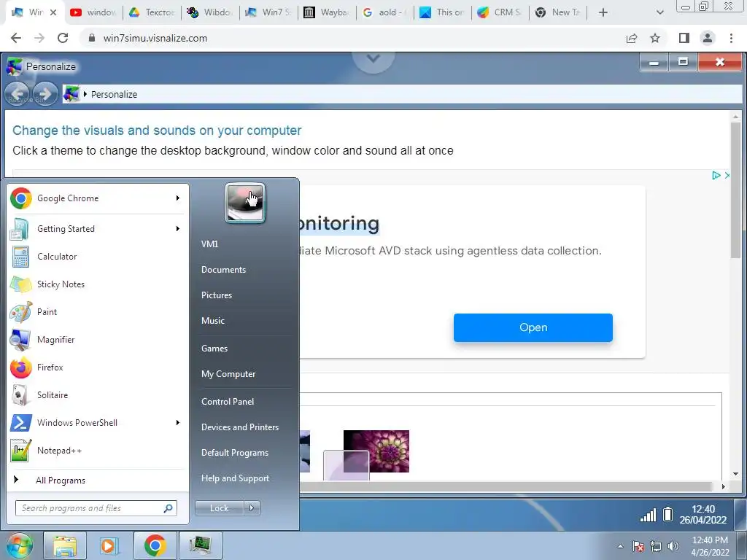Select Music in Start menu
The height and width of the screenshot is (560, 747).
coord(213,321)
